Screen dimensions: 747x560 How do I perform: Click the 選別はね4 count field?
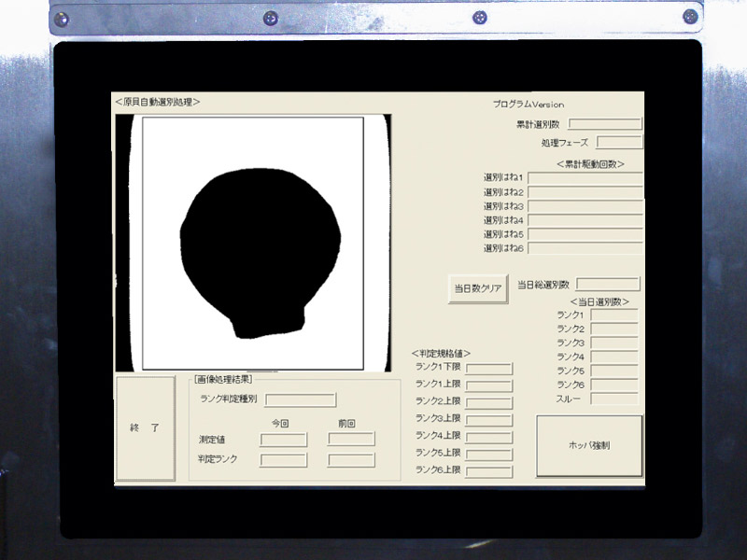[585, 220]
